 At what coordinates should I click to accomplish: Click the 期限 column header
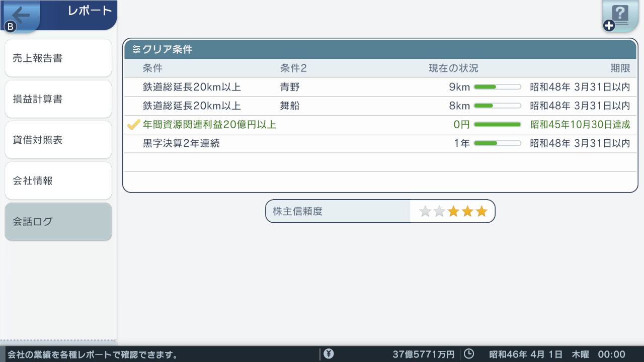click(620, 68)
